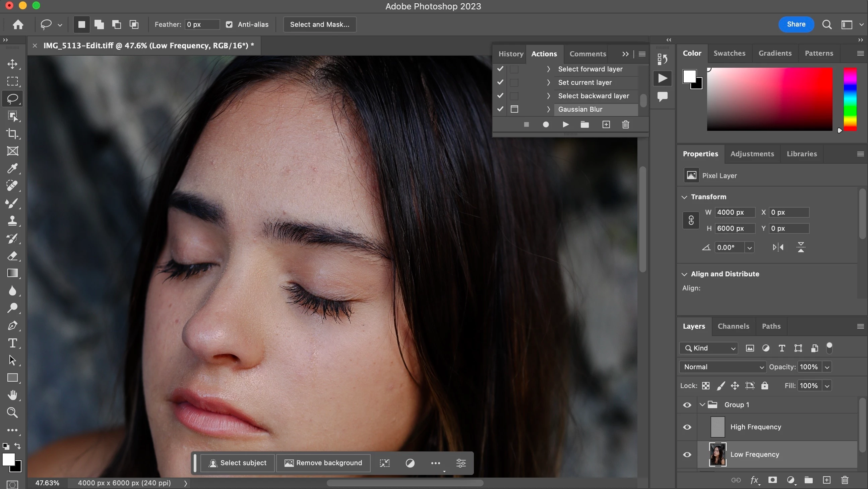
Task: Collapse the Transform section
Action: tap(684, 197)
